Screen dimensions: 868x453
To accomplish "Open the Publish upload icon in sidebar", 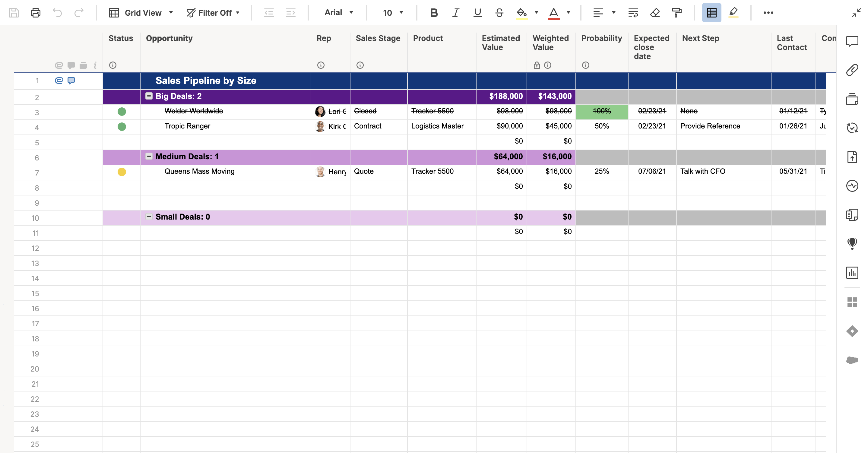I will 852,157.
